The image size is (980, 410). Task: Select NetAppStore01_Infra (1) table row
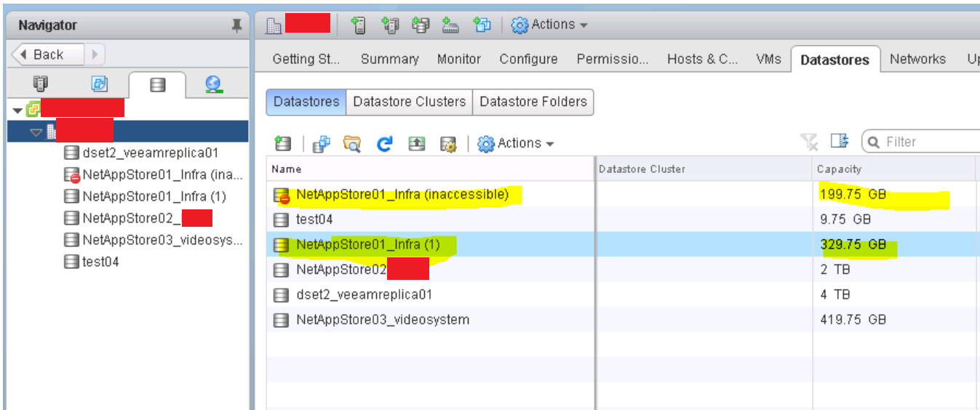coord(623,245)
